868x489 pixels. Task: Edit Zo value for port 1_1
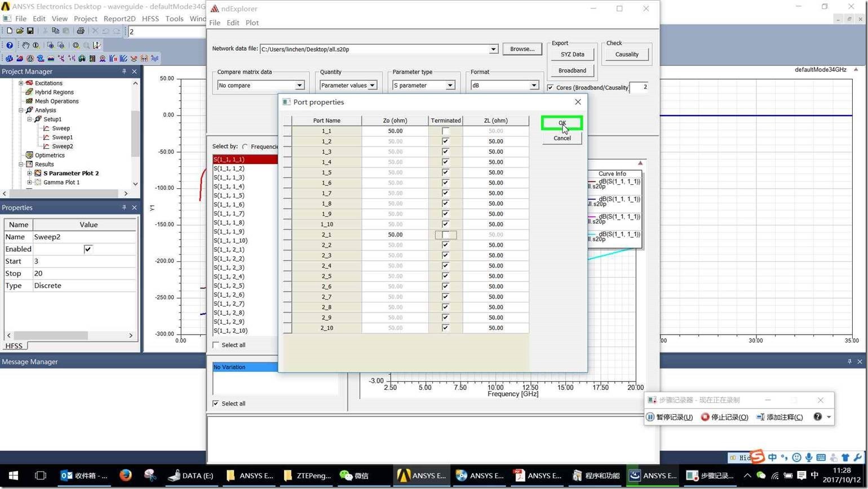[395, 131]
